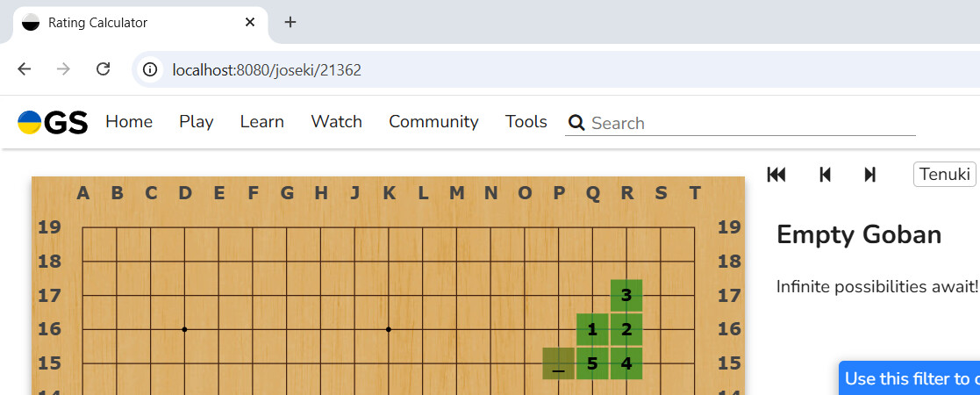This screenshot has width=980, height=395.
Task: Go back in browser history
Action: 25,69
